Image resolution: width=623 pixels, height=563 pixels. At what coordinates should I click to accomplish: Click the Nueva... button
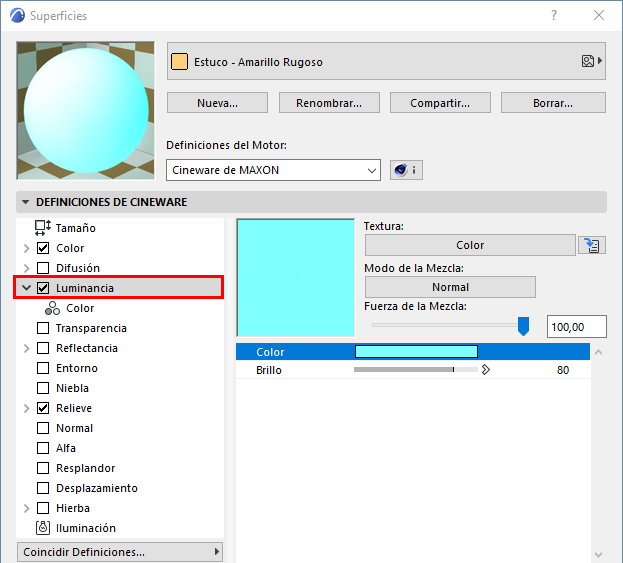click(x=217, y=103)
